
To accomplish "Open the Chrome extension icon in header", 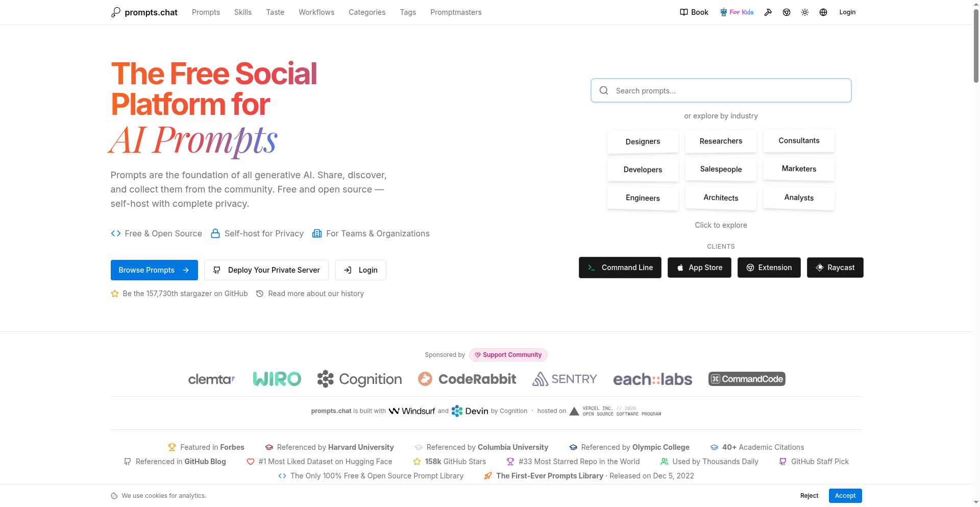I will (786, 12).
